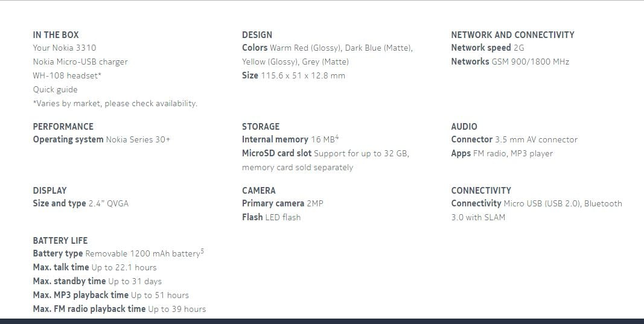Image resolution: width=644 pixels, height=324 pixels.
Task: Click the CAMERA heading
Action: click(x=259, y=191)
